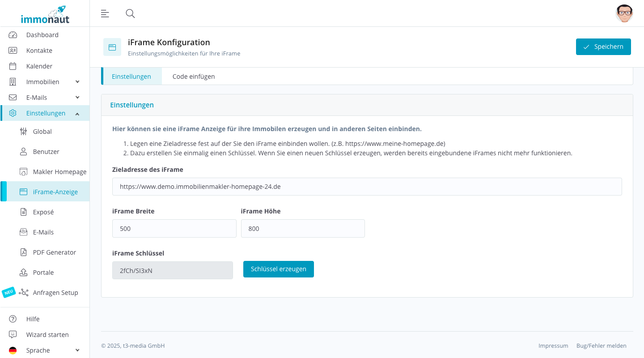The width and height of the screenshot is (644, 358).
Task: Click the Dashboard gauge icon in sidebar
Action: 13,35
